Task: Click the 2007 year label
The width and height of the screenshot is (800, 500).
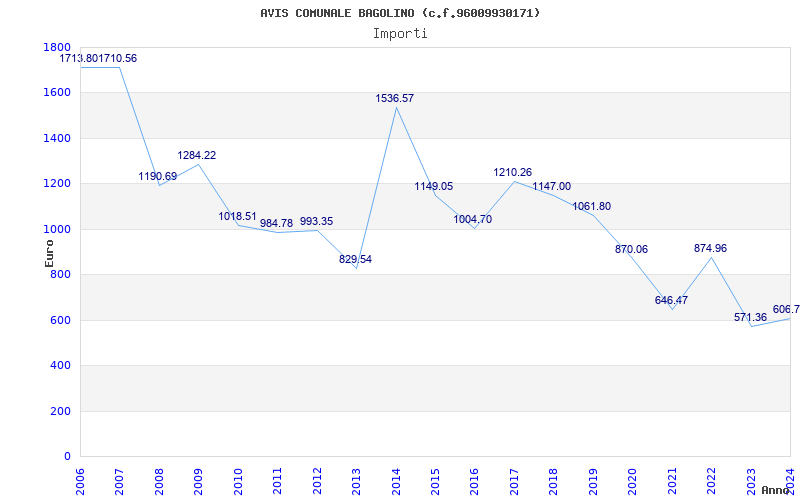Action: [119, 481]
